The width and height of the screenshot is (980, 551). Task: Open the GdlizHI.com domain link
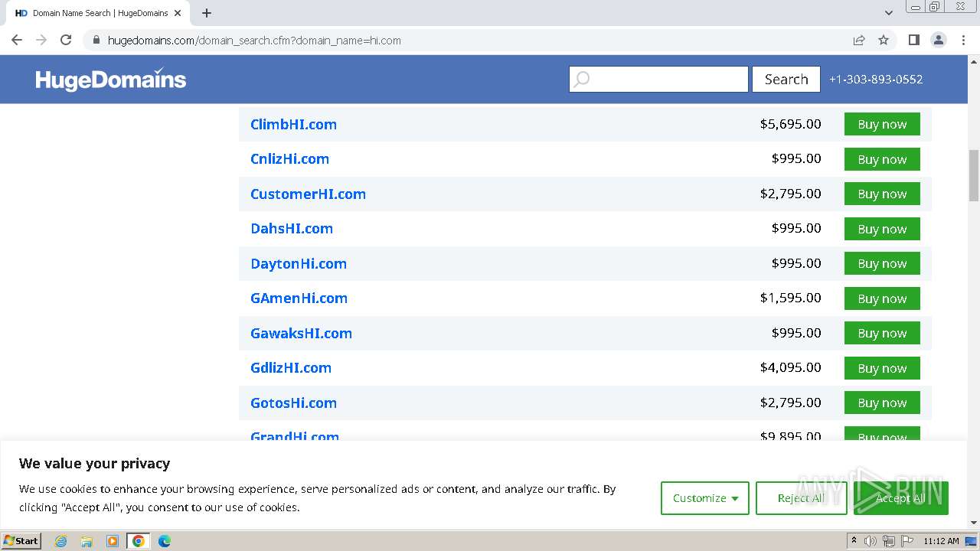click(291, 367)
